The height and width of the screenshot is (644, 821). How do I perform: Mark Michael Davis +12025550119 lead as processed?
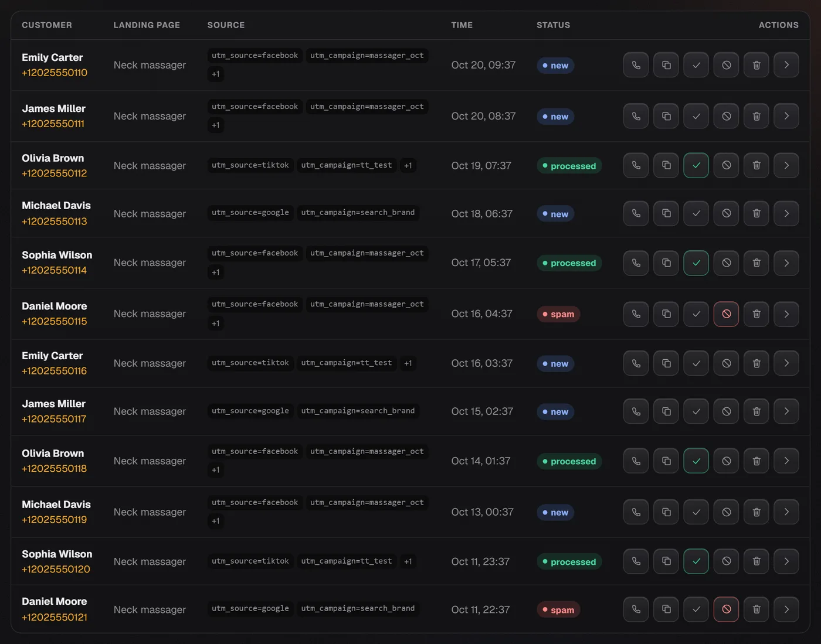click(696, 512)
